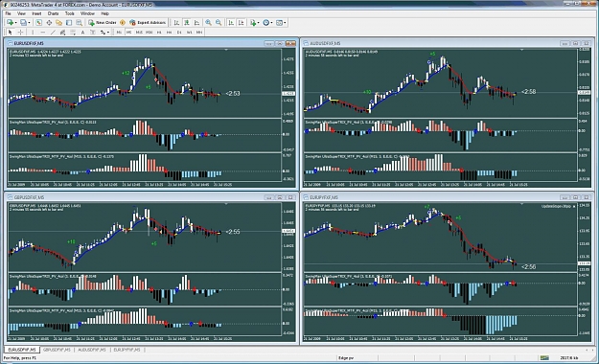Toggle chart auto scroll
This screenshot has width=599, height=364.
click(231, 23)
